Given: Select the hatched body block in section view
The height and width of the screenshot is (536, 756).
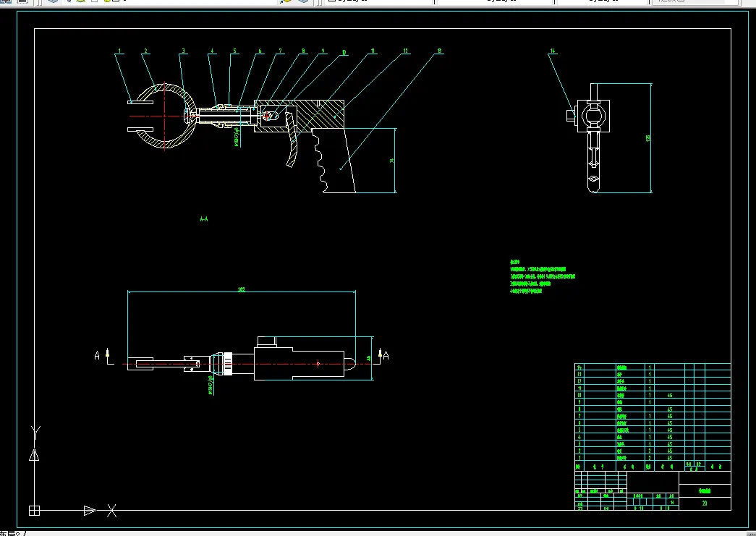Looking at the screenshot, I should point(320,116).
